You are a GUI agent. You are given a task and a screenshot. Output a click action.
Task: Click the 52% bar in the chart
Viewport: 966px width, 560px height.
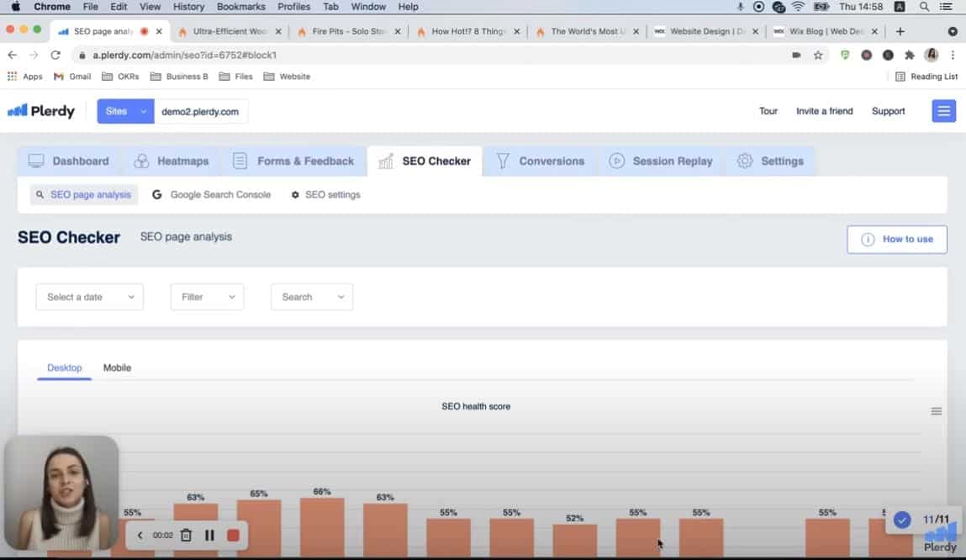click(574, 541)
